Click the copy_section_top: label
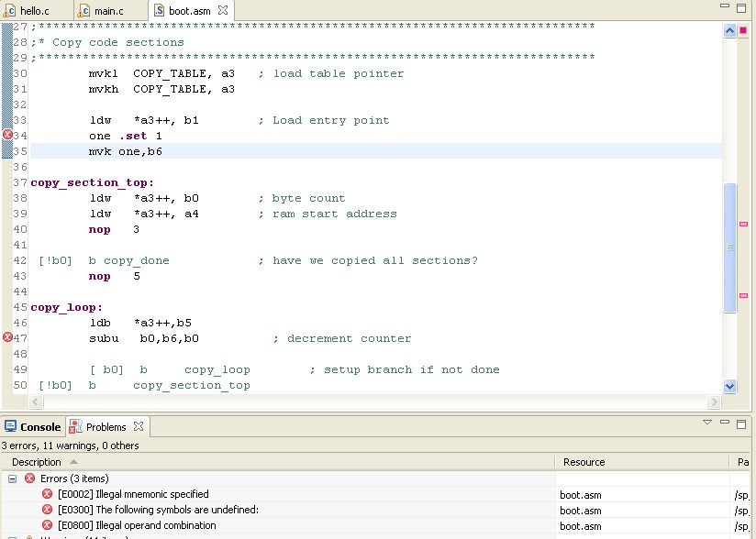This screenshot has width=756, height=539. (92, 182)
